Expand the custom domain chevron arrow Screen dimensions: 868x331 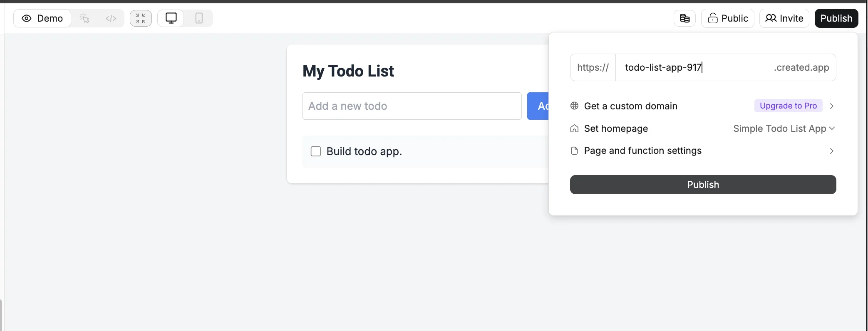(831, 106)
